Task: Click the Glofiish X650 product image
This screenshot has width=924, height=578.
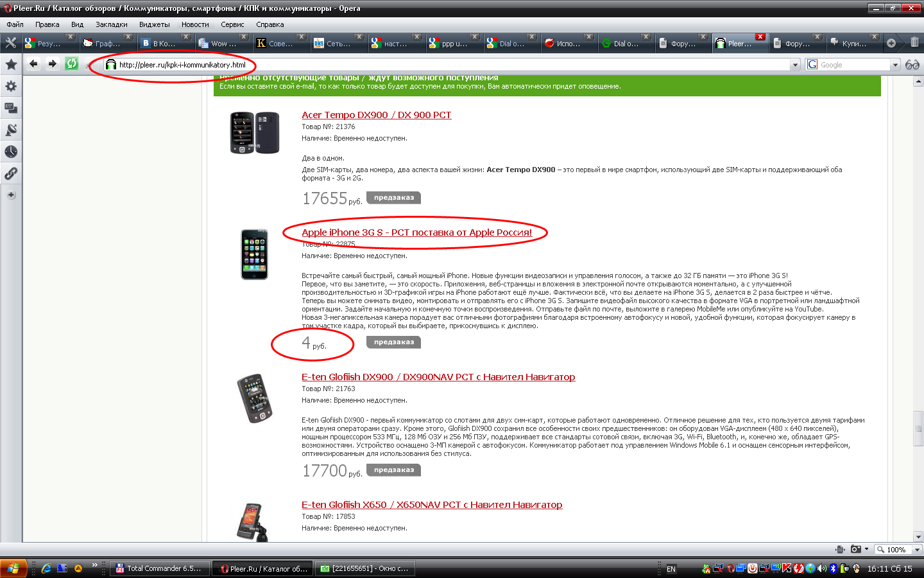Action: pyautogui.click(x=252, y=522)
